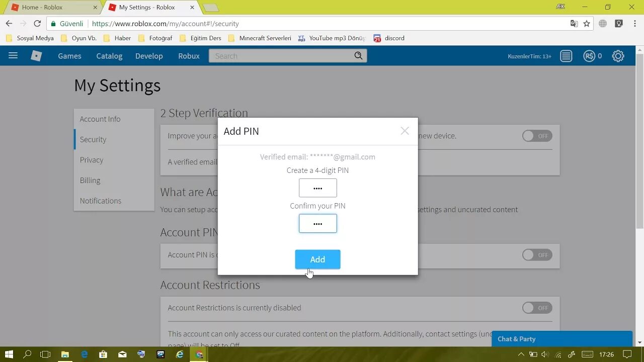
Task: Go back with the browser back arrow
Action: [9, 24]
